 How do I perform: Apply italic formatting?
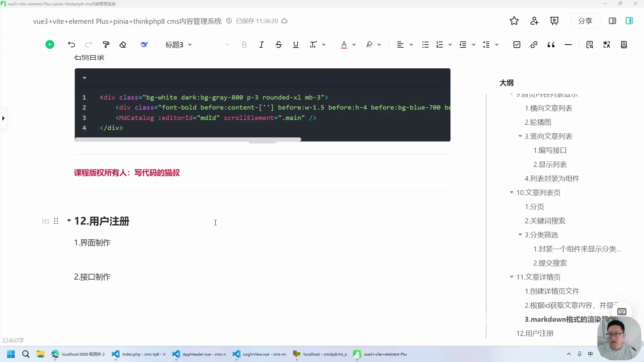(x=262, y=45)
